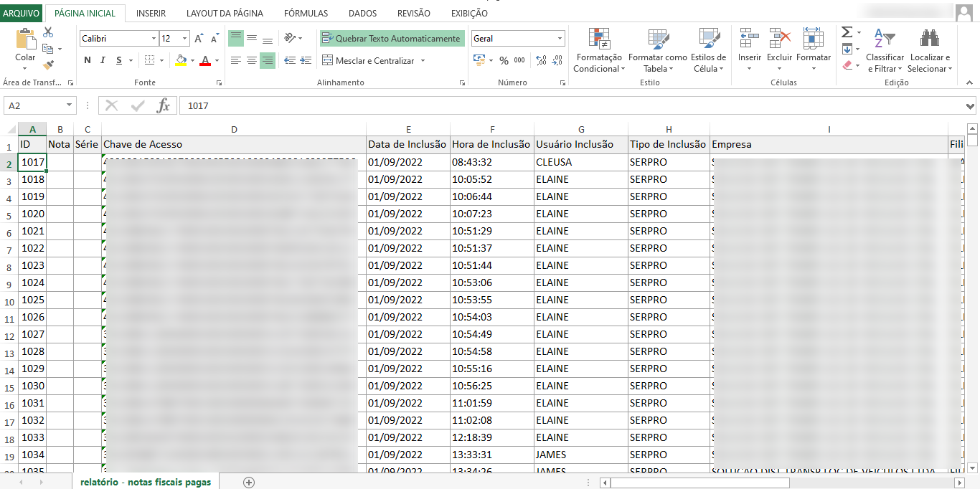Decrease font size with smaller A icon

(215, 39)
